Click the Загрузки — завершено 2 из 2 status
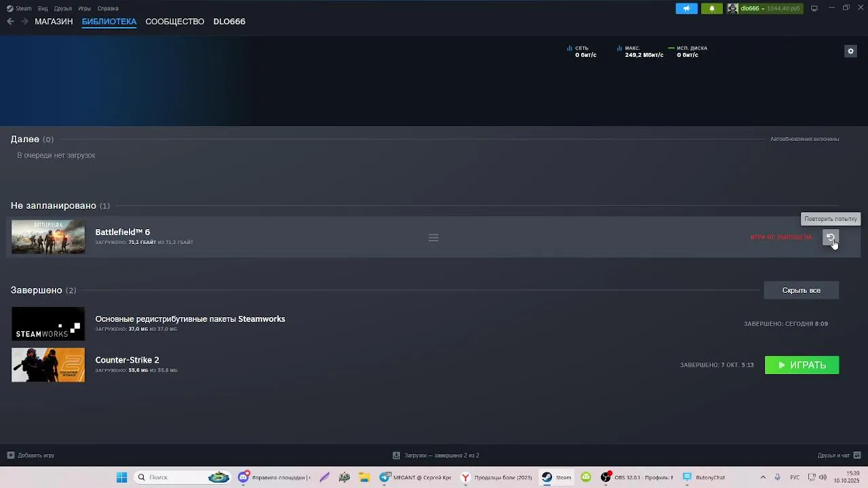This screenshot has height=488, width=868. point(441,455)
